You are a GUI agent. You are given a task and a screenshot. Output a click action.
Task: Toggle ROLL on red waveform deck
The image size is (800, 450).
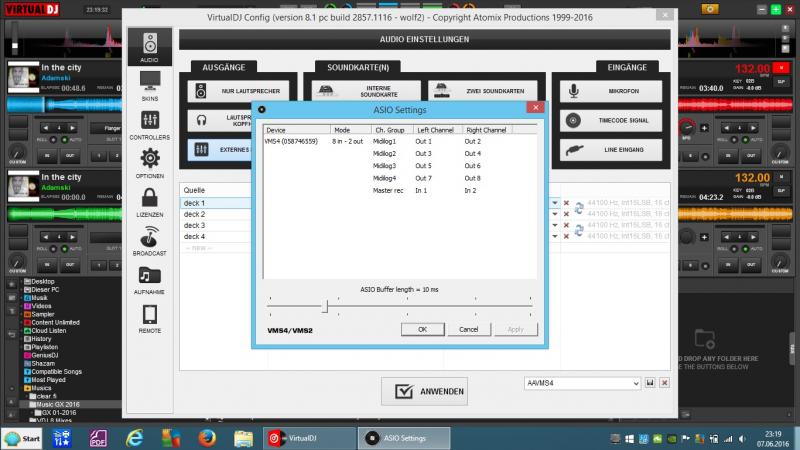pos(734,140)
